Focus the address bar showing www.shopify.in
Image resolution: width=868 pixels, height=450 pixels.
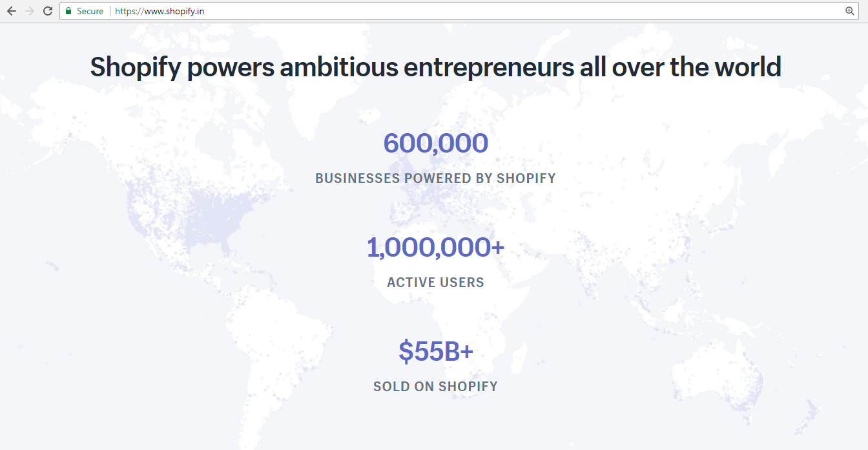click(459, 11)
